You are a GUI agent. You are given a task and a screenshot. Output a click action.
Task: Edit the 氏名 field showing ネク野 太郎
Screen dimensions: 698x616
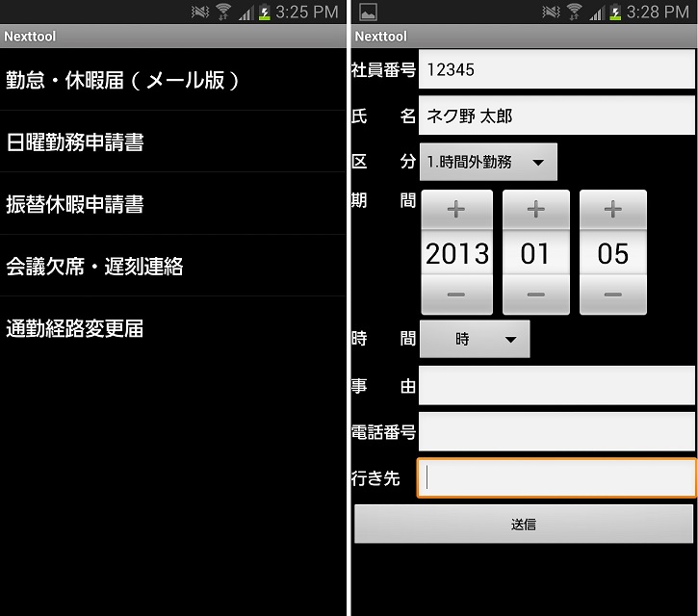[556, 115]
